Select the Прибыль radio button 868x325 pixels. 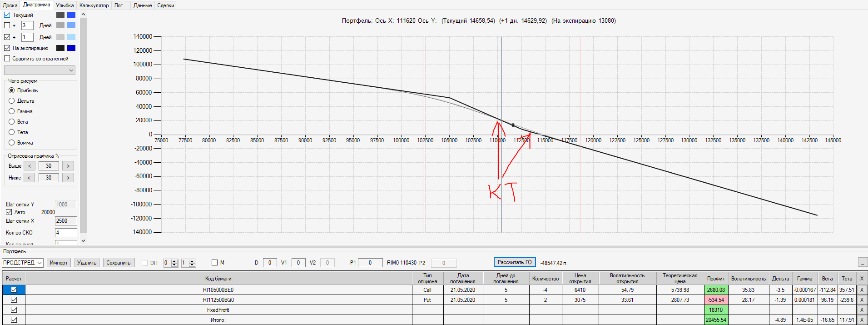tap(12, 90)
